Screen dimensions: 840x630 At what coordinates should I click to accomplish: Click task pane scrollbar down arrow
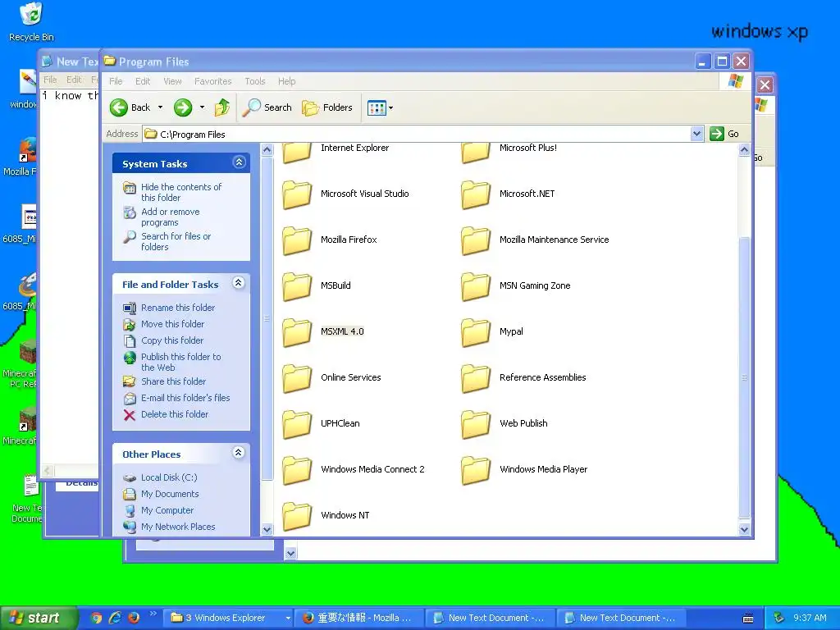coord(267,529)
